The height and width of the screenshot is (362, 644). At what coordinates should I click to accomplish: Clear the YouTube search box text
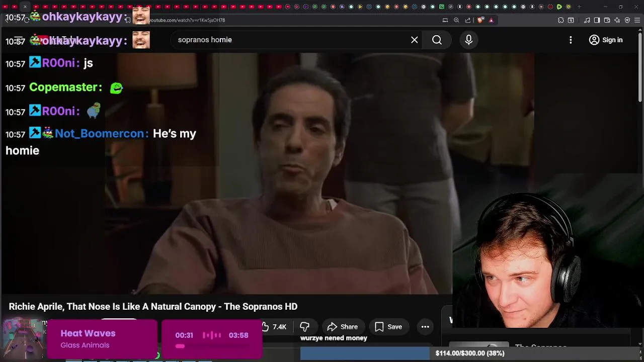point(414,40)
